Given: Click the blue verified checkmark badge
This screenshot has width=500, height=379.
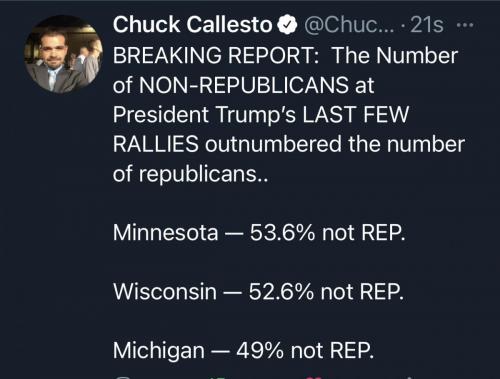Looking at the screenshot, I should 287,25.
